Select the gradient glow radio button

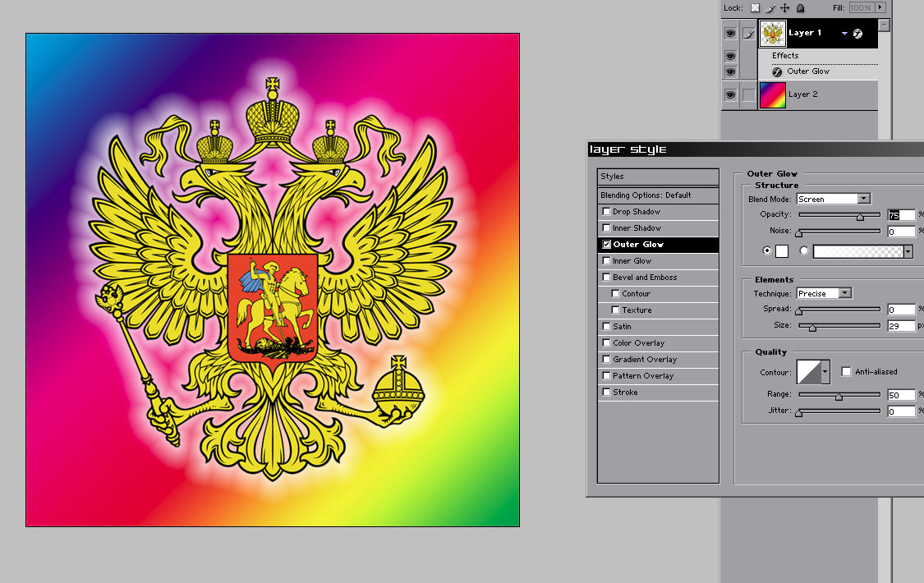[804, 250]
